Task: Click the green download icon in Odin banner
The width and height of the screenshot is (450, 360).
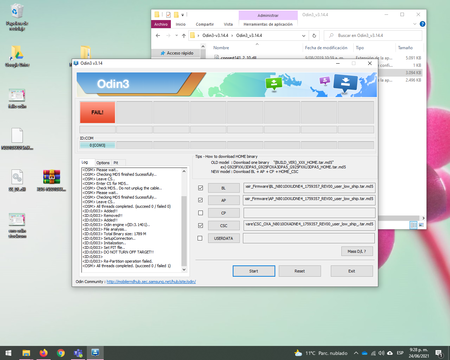Action: point(273,84)
